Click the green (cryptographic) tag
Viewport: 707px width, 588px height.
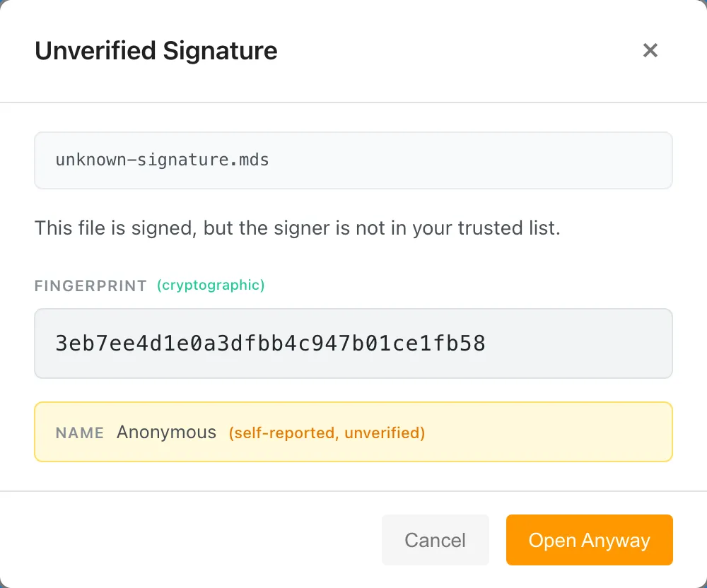point(211,286)
